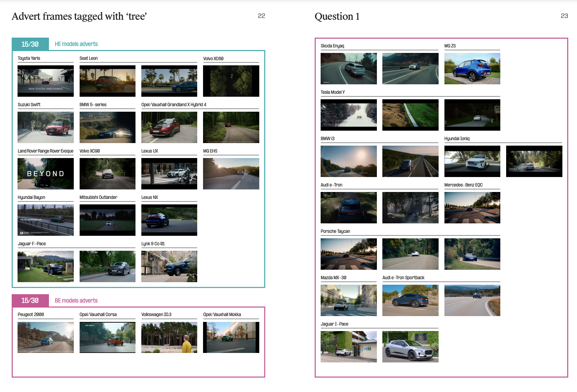Click the Peugeot 2008 advert frame

(x=46, y=337)
